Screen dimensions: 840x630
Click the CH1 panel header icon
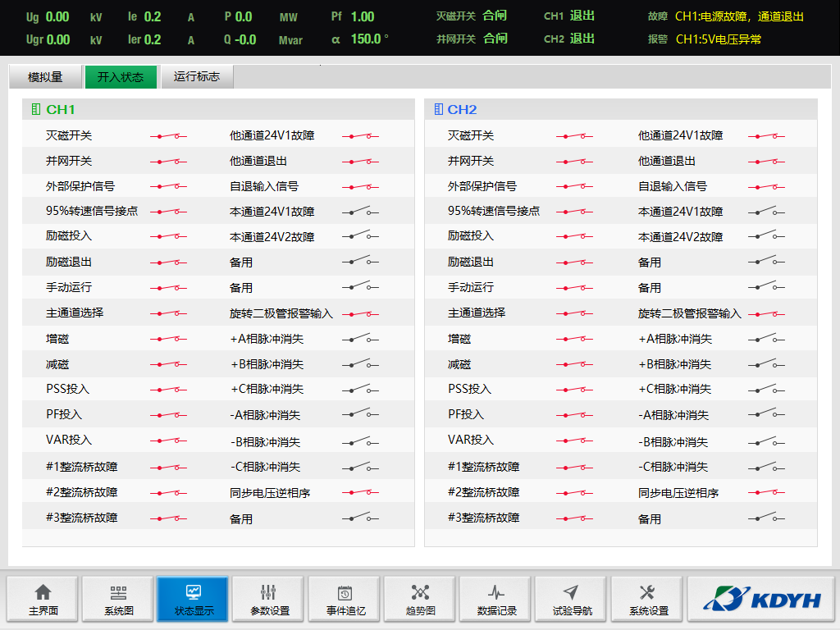coord(35,109)
